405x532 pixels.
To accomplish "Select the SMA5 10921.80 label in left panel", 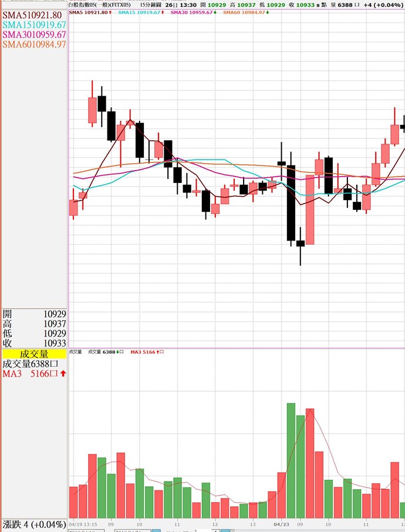I will (x=32, y=15).
